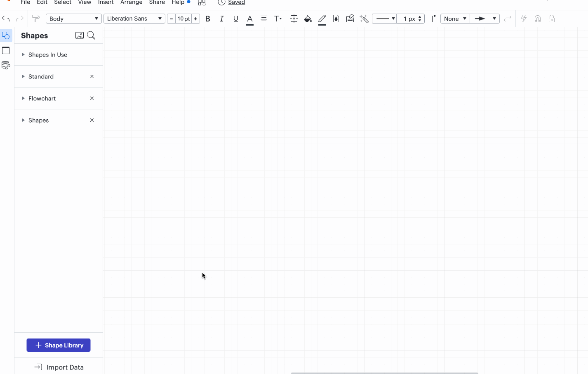Open the Insert menu
The image size is (588, 374).
coord(106,2)
